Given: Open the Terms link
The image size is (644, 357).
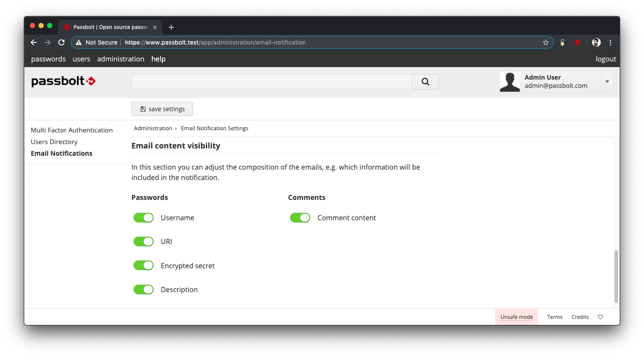Looking at the screenshot, I should (x=555, y=317).
